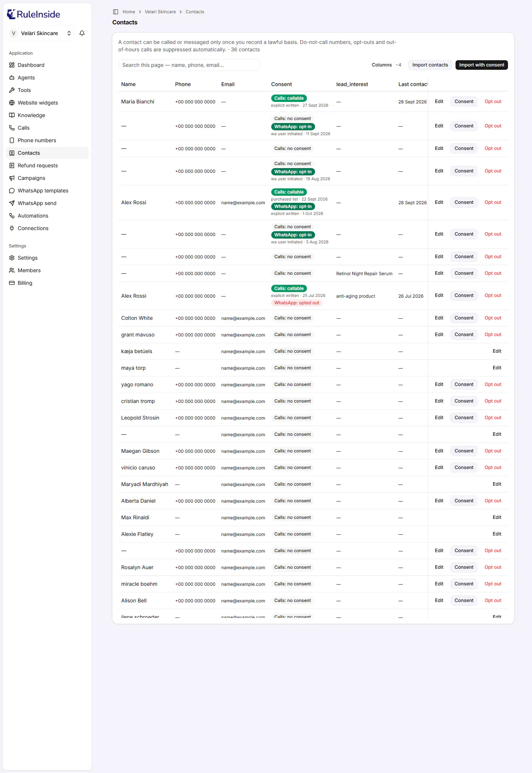Click the Calls phone handset icon
The image size is (532, 773).
pyautogui.click(x=12, y=128)
